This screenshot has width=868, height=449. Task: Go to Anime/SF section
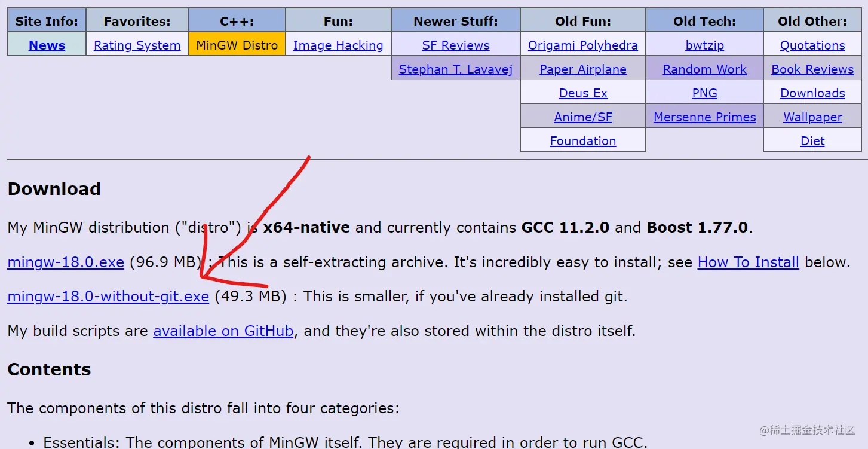pos(582,117)
